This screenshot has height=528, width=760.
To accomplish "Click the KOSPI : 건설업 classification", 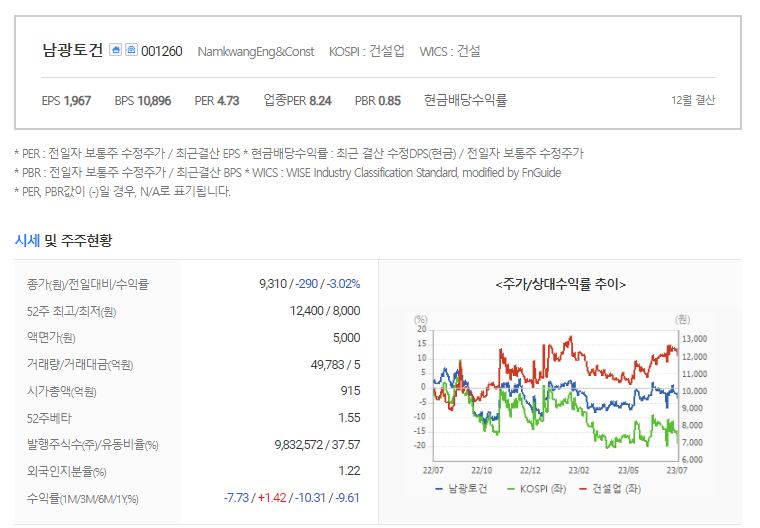I will click(366, 51).
